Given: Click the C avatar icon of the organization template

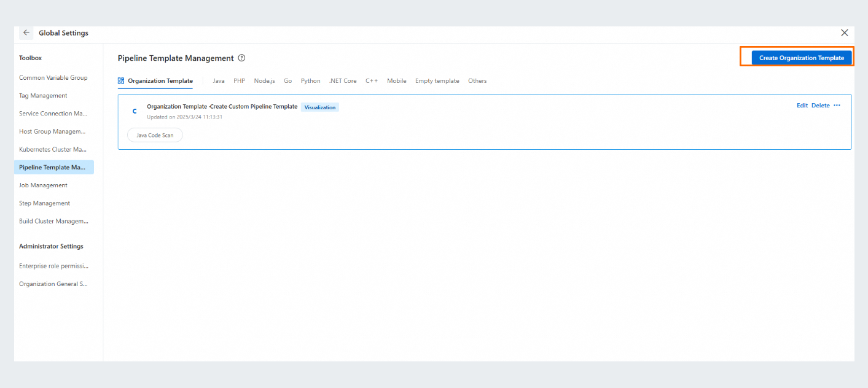Looking at the screenshot, I should [x=135, y=111].
